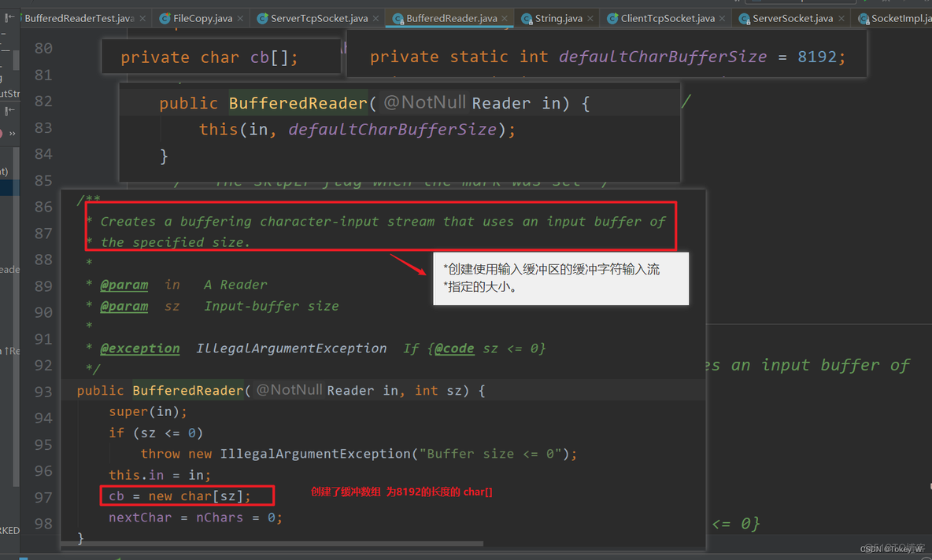Click the upper hide tool window icon
932x560 pixels.
[x=9, y=18]
